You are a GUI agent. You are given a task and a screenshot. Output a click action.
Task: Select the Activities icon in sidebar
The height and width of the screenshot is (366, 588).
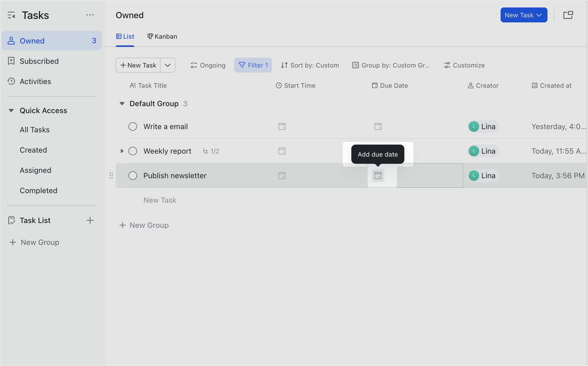11,81
